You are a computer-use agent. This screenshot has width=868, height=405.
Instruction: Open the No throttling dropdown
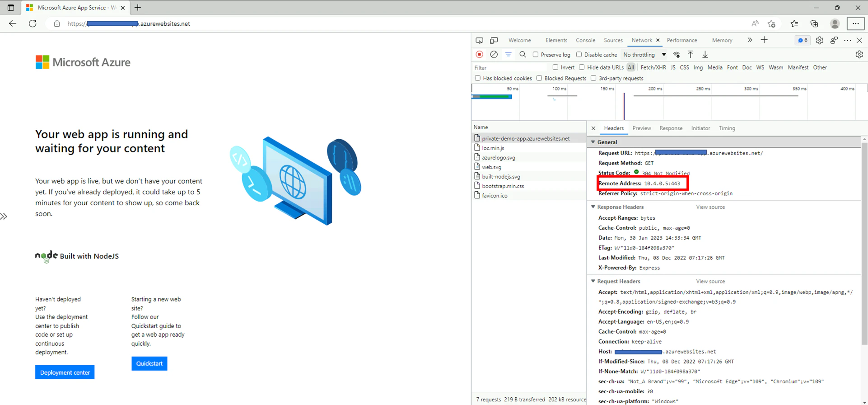[644, 55]
